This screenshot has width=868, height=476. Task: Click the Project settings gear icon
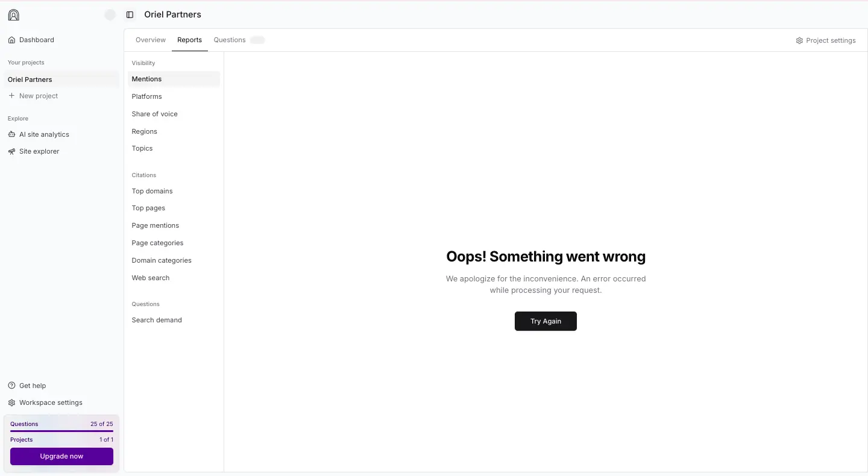(799, 40)
